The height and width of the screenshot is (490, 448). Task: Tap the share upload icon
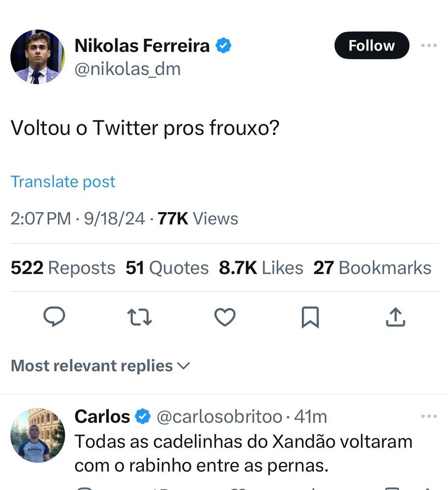click(x=395, y=317)
